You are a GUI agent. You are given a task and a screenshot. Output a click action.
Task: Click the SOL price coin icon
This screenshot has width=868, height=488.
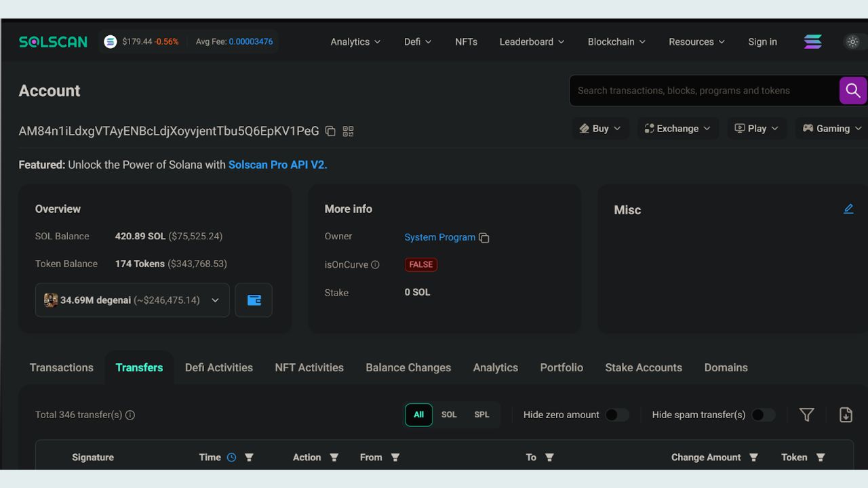(111, 42)
